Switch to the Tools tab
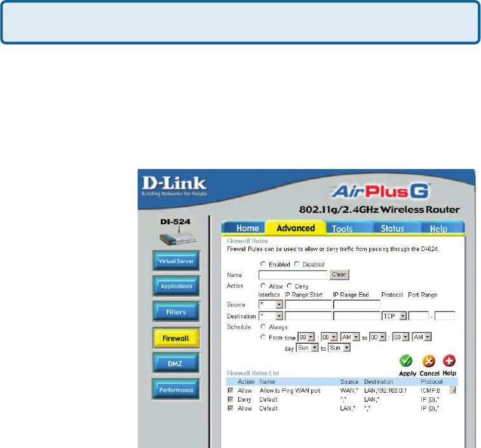The image size is (481, 448). [342, 229]
